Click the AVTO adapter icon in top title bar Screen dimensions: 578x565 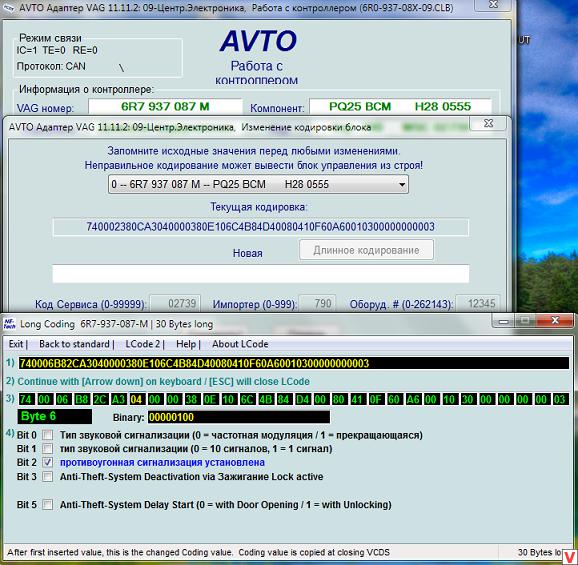tap(8, 7)
